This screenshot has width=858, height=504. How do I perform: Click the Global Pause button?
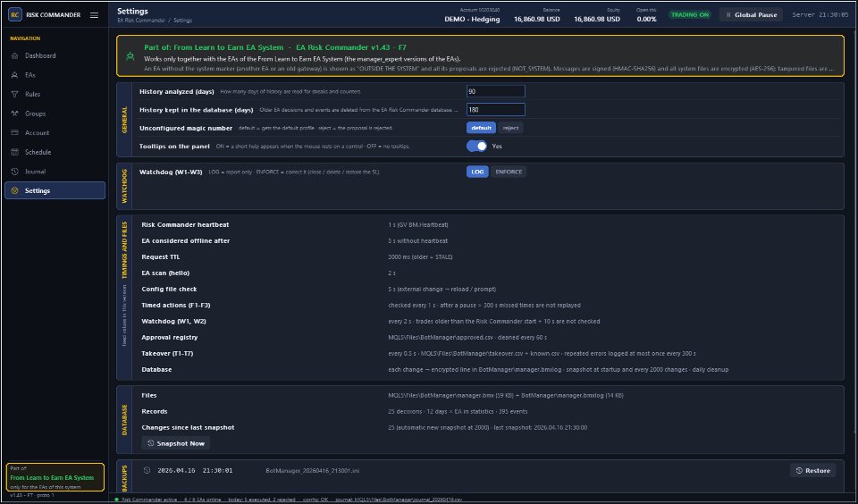[752, 15]
